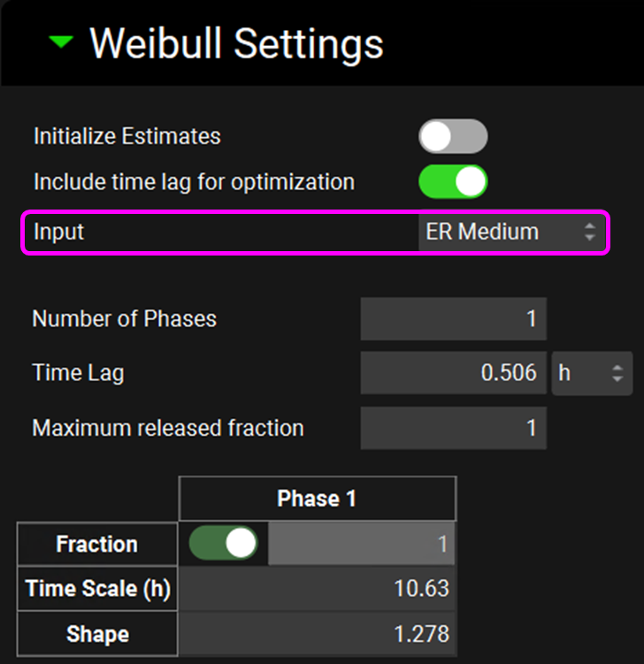Click the Number of Phases value field
Viewport: 644px width, 664px height.
click(x=453, y=319)
